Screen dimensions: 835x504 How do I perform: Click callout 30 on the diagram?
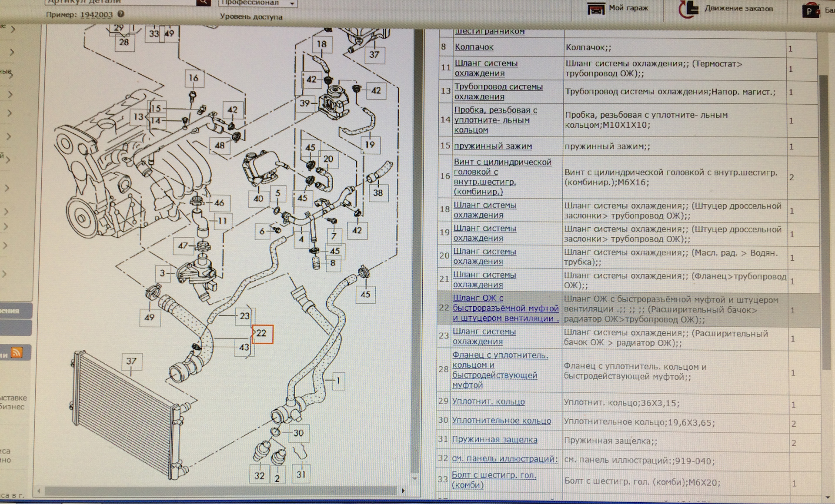coord(298,433)
